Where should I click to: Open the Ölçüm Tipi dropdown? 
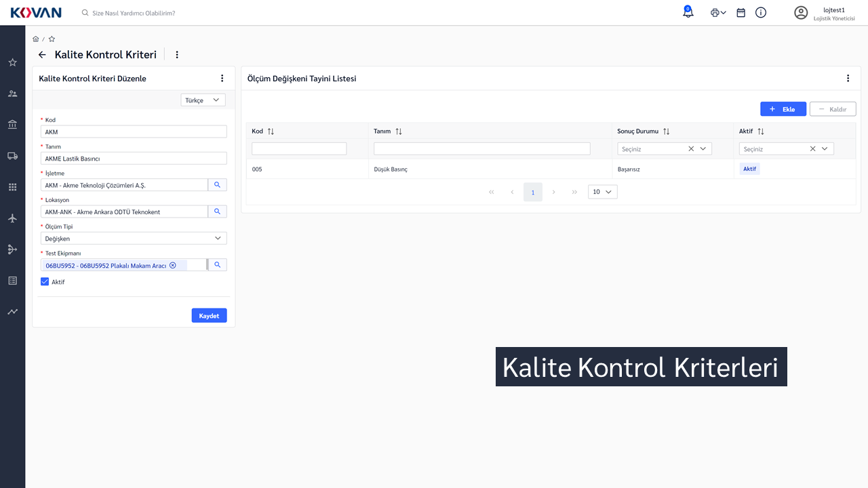coord(134,239)
